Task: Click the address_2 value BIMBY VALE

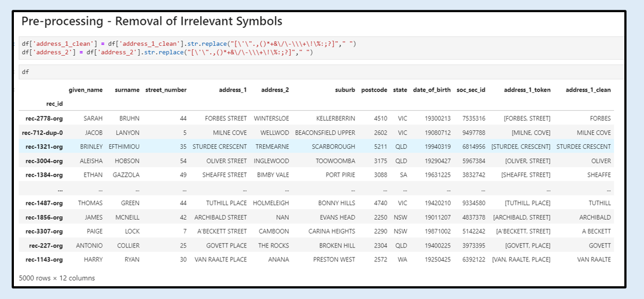Action: (x=273, y=175)
